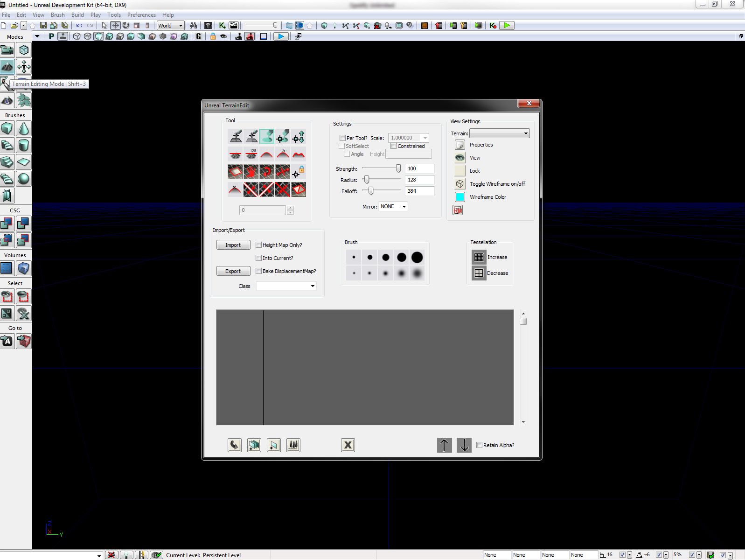This screenshot has width=745, height=560.
Task: Toggle the viewport lock padlock icon
Action: pos(213,36)
